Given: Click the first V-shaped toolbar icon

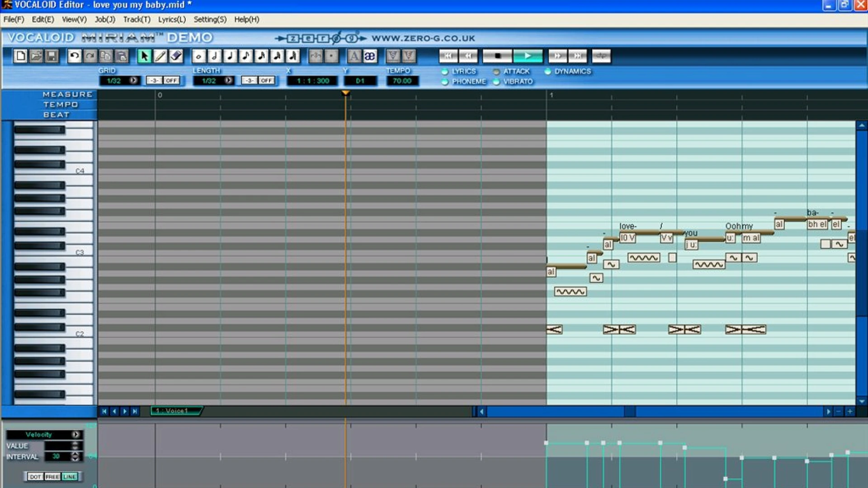Looking at the screenshot, I should (x=393, y=56).
